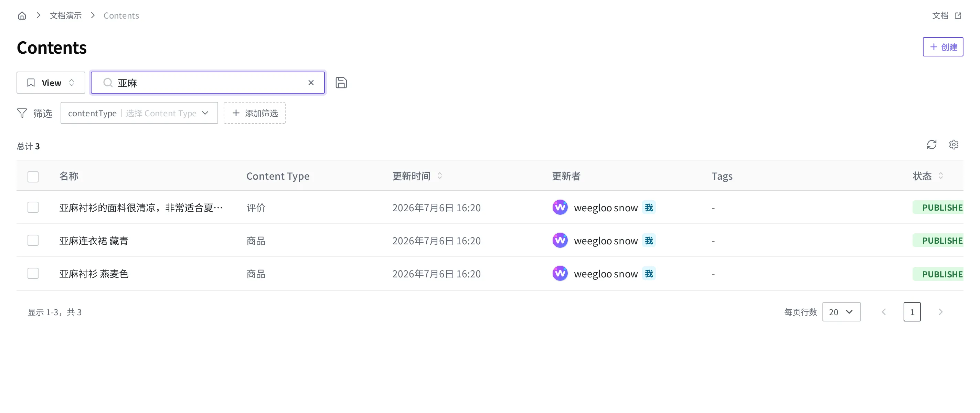
Task: Click the 筛选 funnel icon
Action: [x=22, y=113]
